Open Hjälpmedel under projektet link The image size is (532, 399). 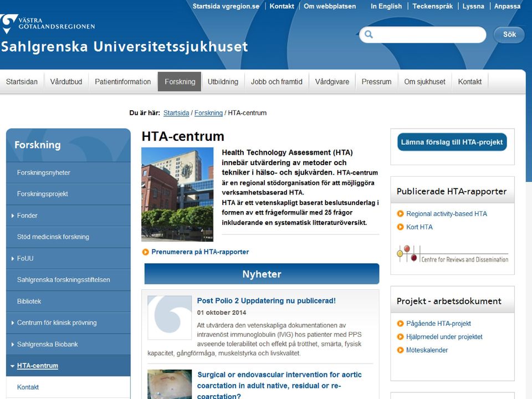pos(444,336)
